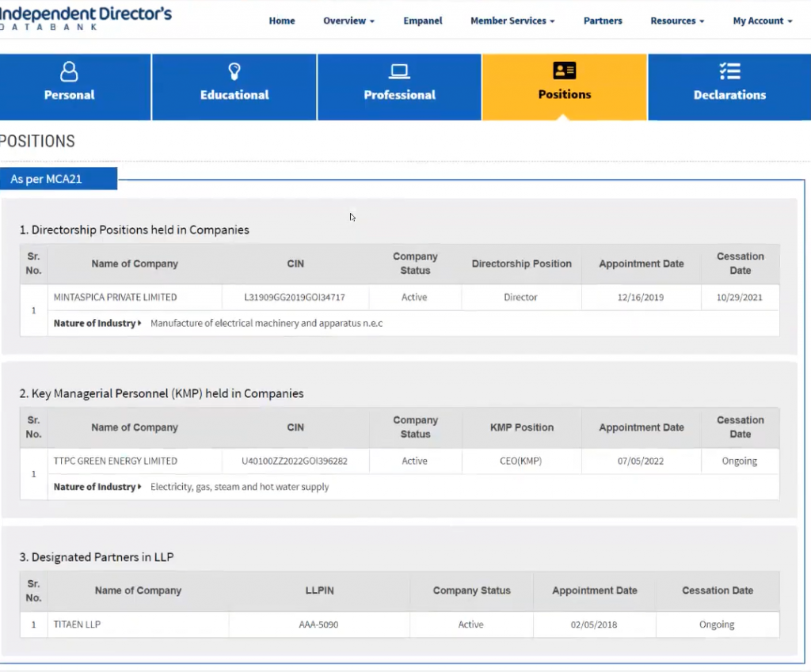Expand Nature of Industry arrow for TTPC Green Energy
This screenshot has width=811, height=672.
point(139,488)
